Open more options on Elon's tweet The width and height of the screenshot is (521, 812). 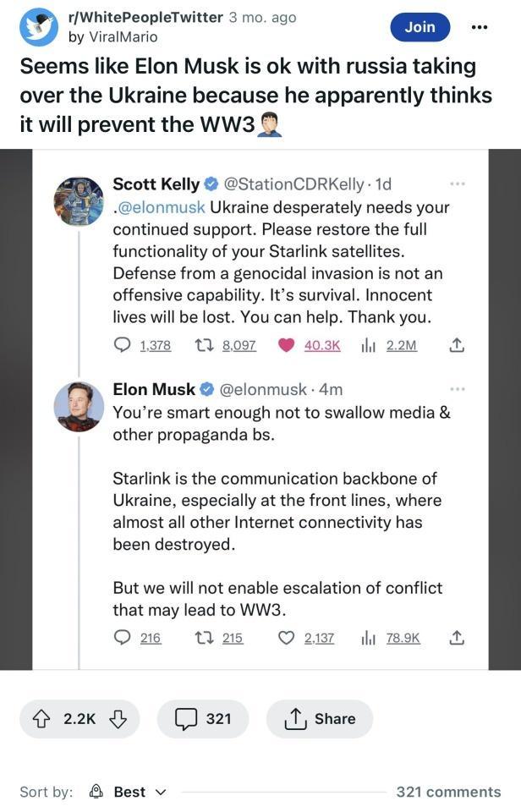[x=458, y=388]
